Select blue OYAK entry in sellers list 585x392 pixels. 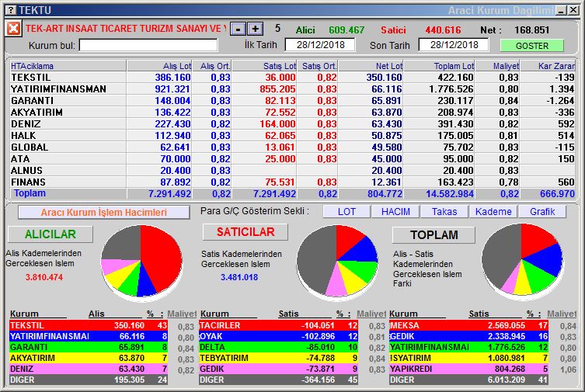278,336
